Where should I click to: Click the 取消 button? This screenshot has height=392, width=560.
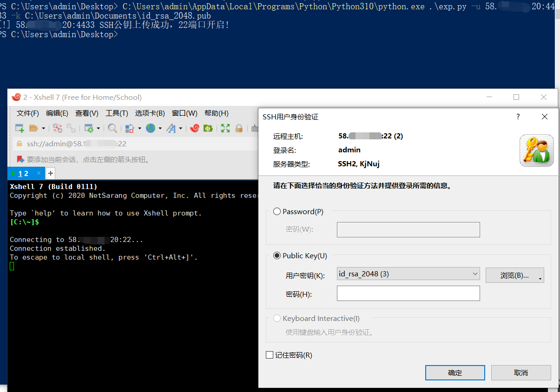(x=521, y=372)
